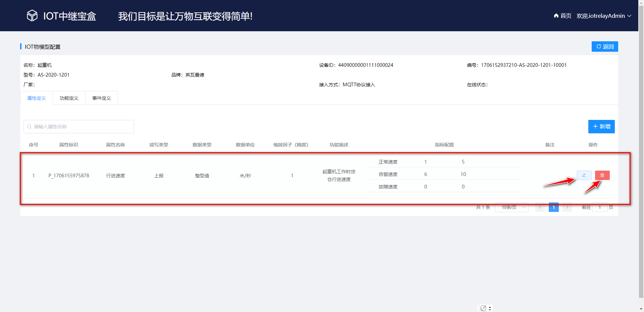Click inside the 请输入属性名称 search field
This screenshot has height=312, width=644.
click(x=79, y=127)
